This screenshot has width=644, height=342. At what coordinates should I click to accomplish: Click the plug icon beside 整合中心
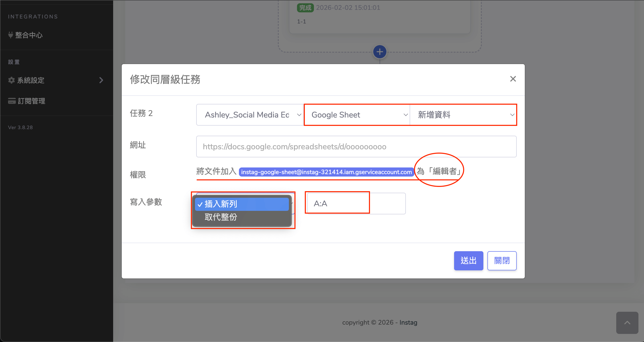tap(11, 35)
